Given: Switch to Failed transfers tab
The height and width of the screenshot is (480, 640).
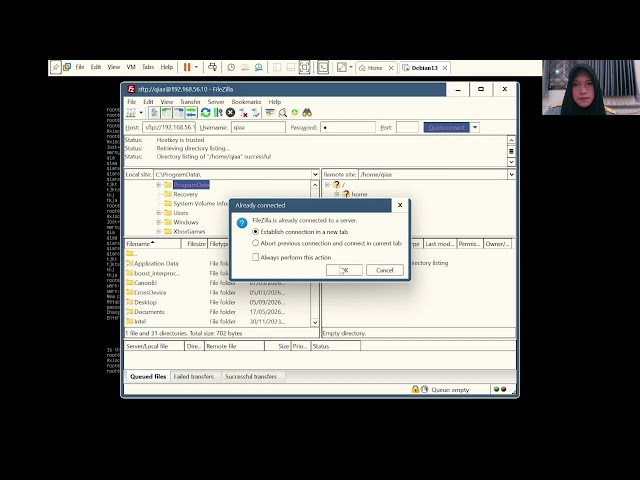Looking at the screenshot, I should (193, 376).
